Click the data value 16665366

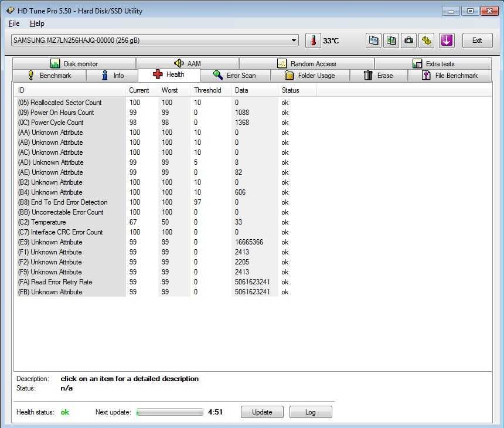pos(249,242)
